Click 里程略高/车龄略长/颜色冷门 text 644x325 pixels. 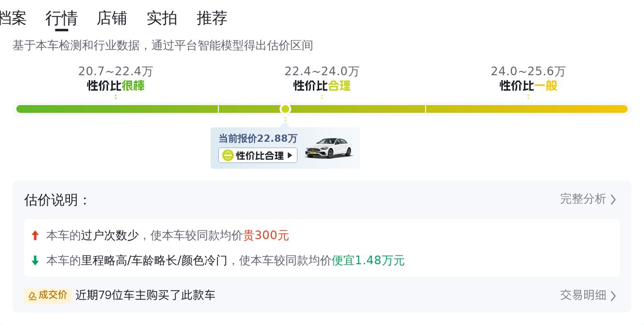154,261
